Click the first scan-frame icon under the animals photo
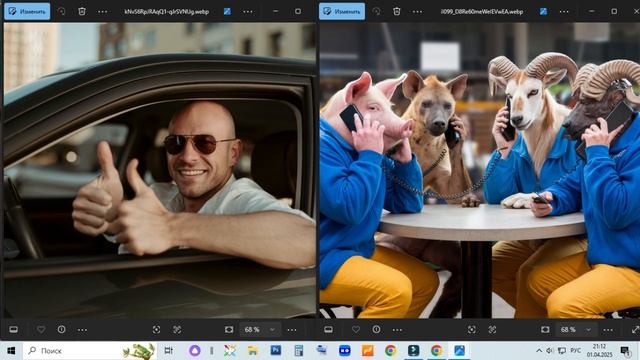Viewport: 640px width, 360px height. (471, 329)
